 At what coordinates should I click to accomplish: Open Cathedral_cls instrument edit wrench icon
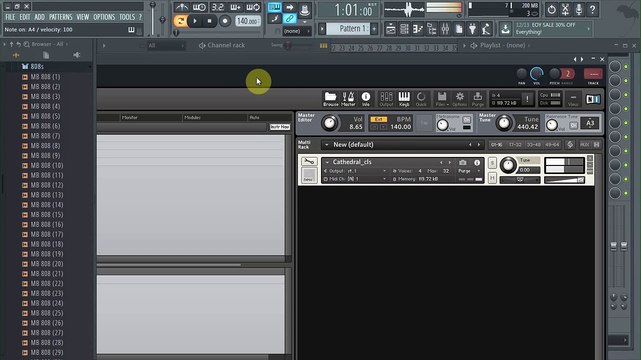point(309,162)
